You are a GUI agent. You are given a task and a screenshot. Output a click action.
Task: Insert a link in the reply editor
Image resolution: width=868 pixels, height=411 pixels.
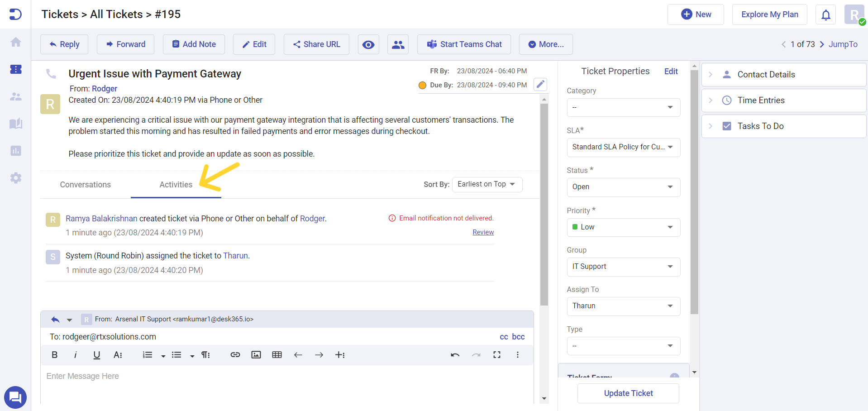click(x=235, y=355)
